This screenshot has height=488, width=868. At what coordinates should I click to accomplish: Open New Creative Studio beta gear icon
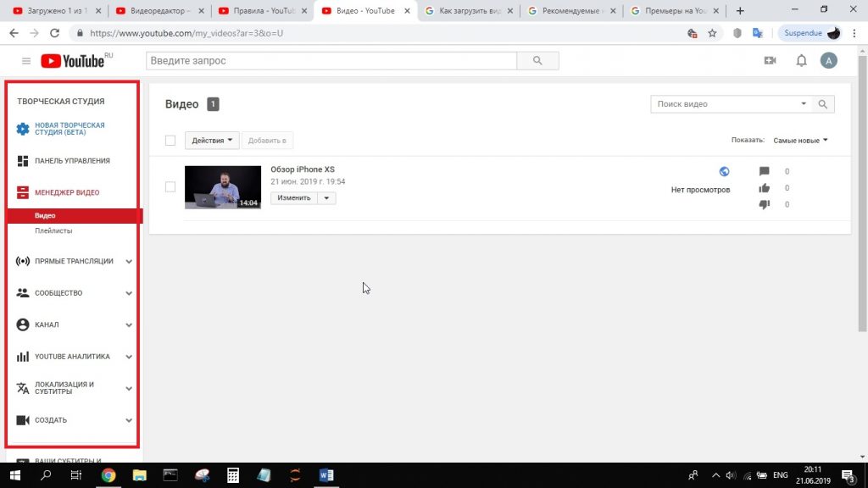click(x=23, y=129)
